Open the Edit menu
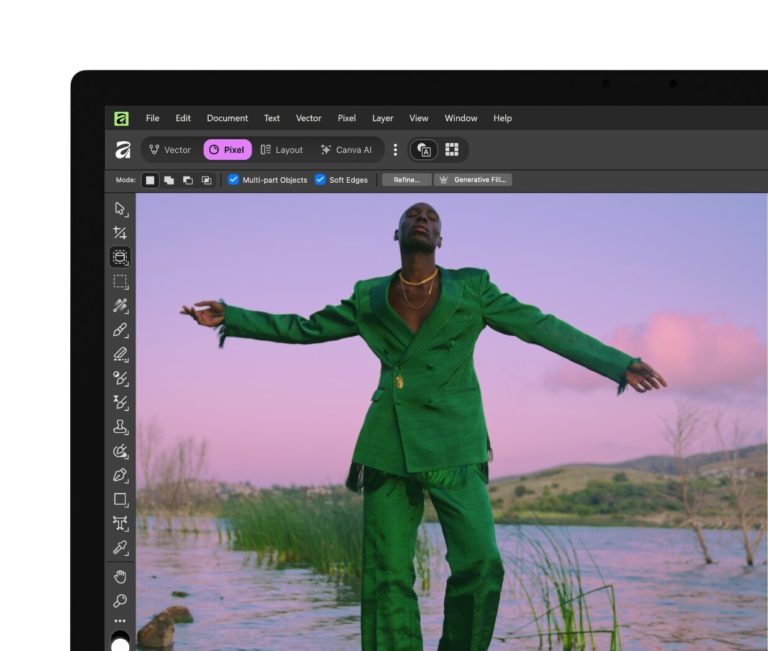This screenshot has height=651, width=768. (183, 119)
